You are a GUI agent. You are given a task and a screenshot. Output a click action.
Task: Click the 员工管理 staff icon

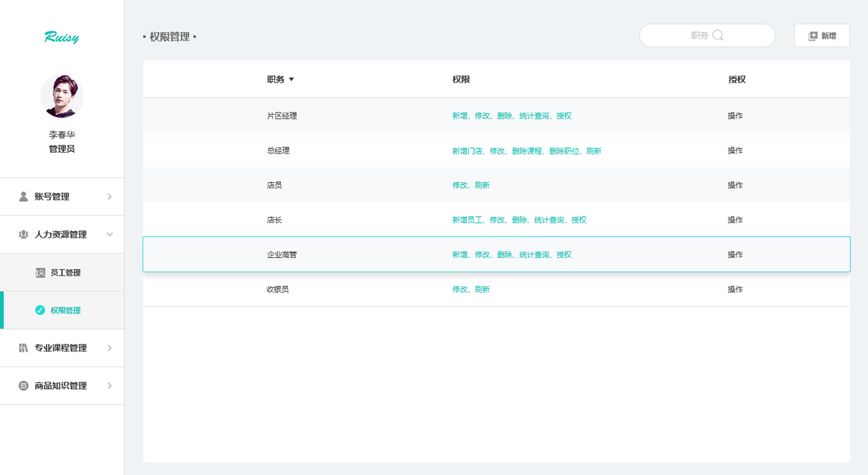click(40, 272)
